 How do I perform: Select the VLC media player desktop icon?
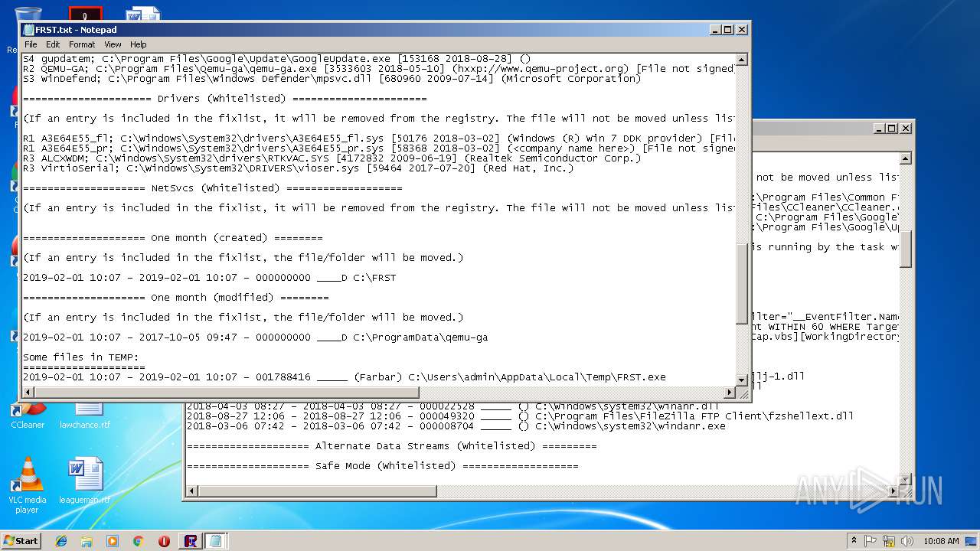pos(28,485)
